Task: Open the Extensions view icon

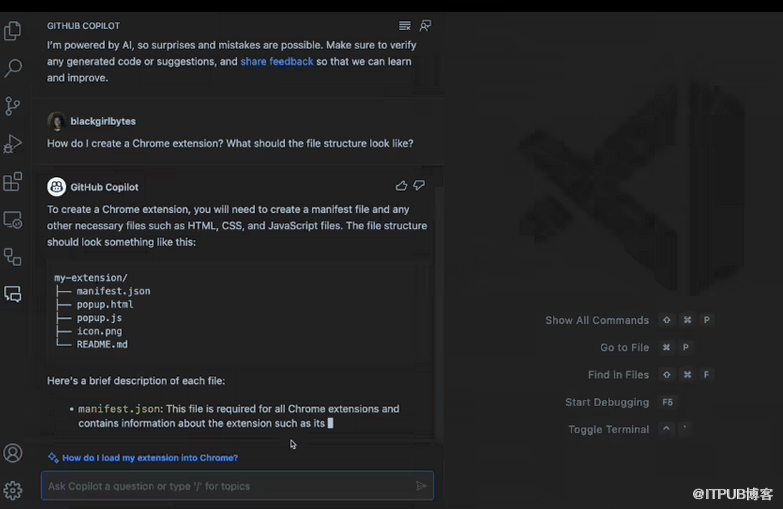Action: coord(13,182)
